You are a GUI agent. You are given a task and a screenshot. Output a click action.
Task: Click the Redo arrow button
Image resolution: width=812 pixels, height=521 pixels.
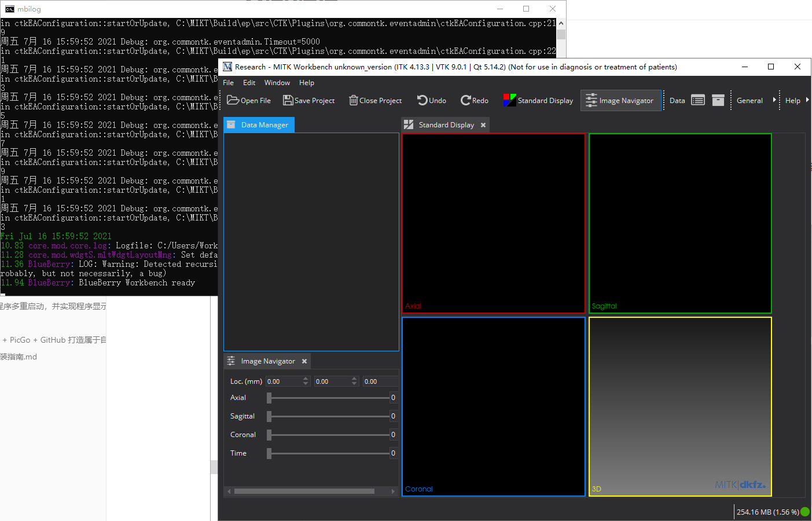pos(474,100)
